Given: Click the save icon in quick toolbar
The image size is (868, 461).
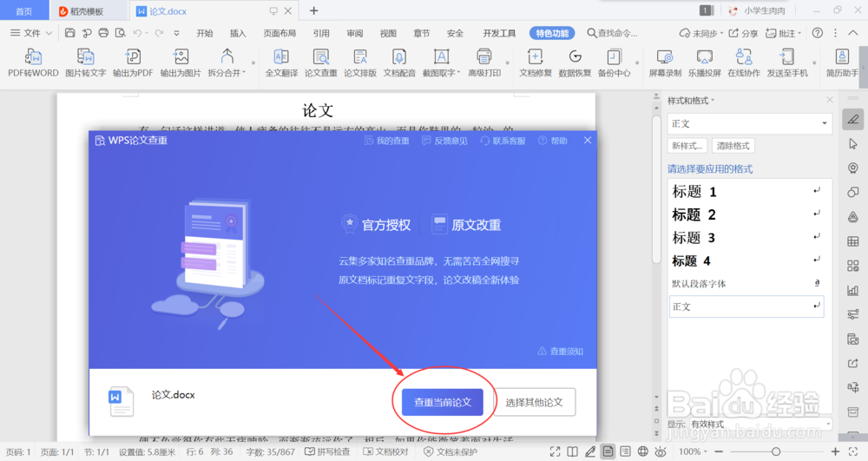Looking at the screenshot, I should click(69, 33).
